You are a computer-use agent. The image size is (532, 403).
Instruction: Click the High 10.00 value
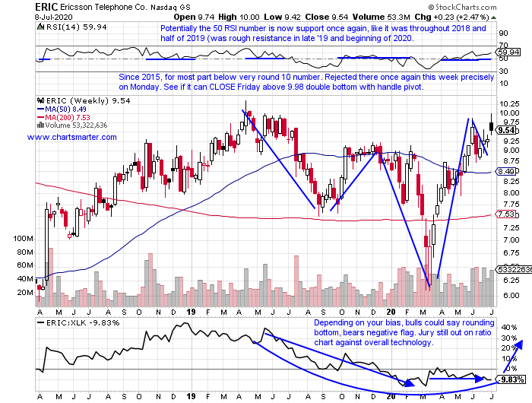(239, 17)
